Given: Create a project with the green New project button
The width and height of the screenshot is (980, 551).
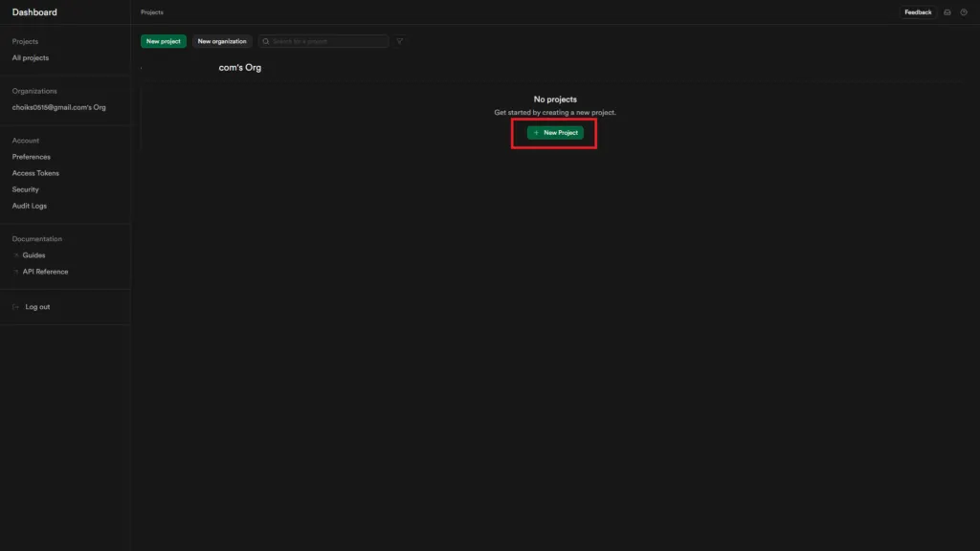Looking at the screenshot, I should pyautogui.click(x=162, y=41).
